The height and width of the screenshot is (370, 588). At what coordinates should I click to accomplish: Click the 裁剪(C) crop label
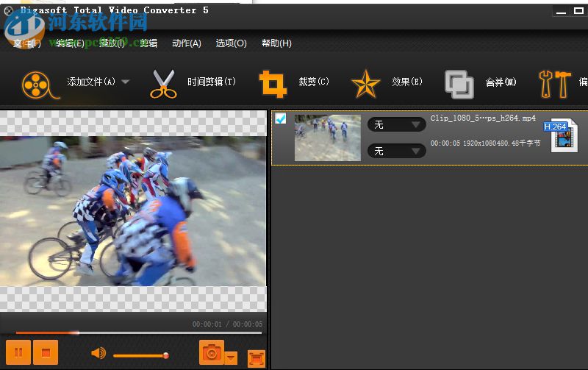(314, 82)
